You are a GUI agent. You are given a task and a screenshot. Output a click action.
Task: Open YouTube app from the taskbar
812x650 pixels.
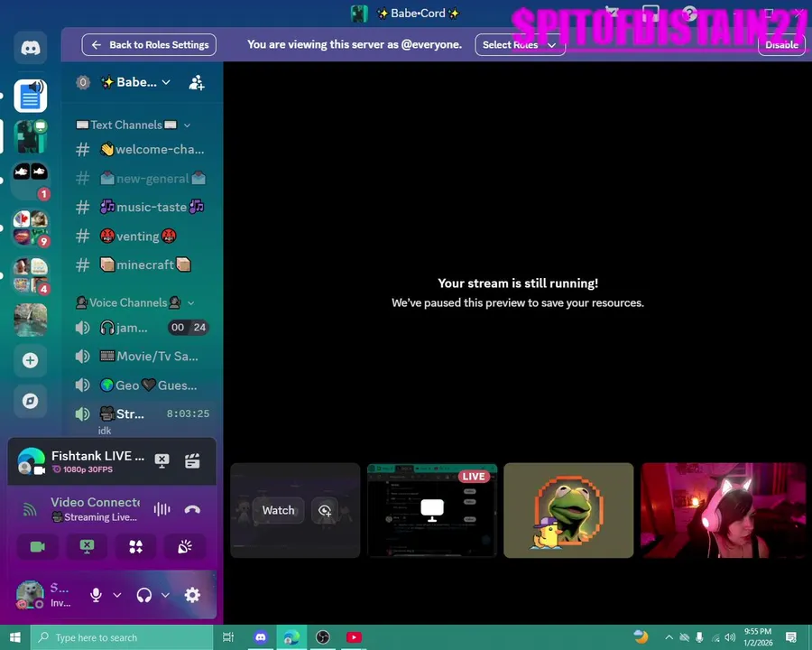(355, 637)
